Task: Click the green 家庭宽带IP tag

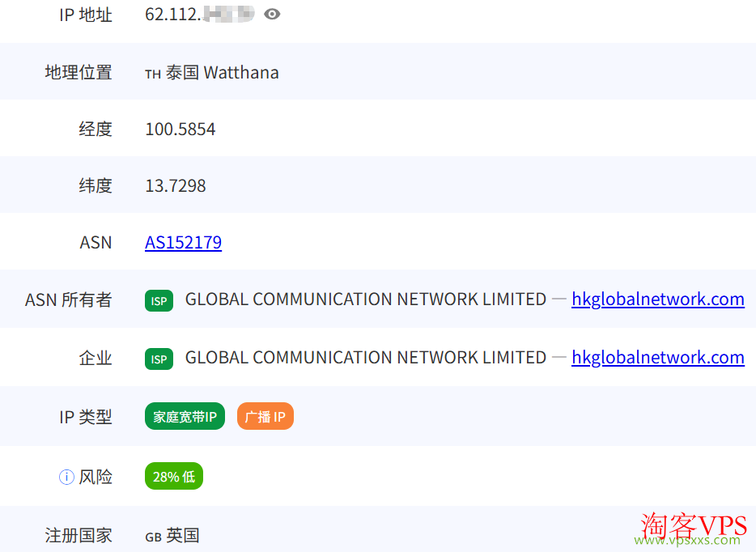Action: click(185, 417)
